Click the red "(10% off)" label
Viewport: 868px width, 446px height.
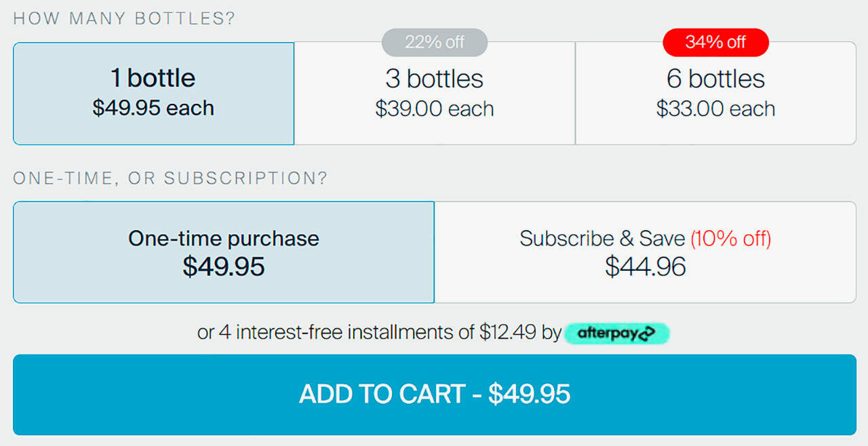[x=730, y=239]
